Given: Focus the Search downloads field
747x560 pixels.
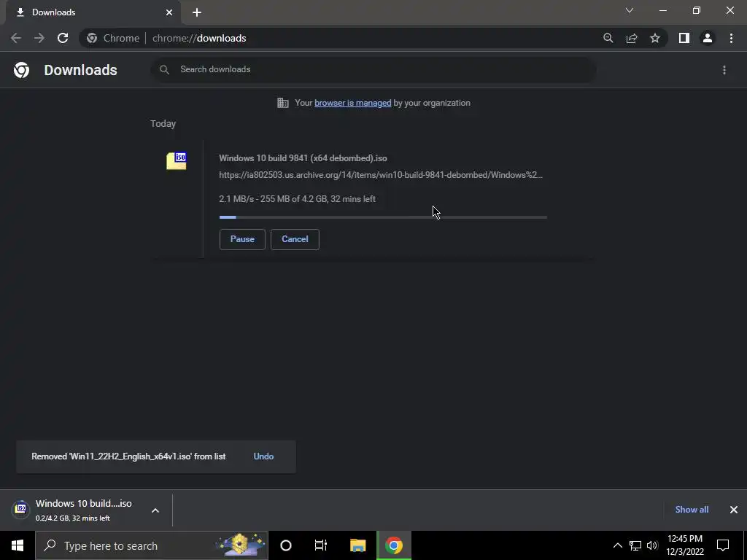Looking at the screenshot, I should [373, 69].
